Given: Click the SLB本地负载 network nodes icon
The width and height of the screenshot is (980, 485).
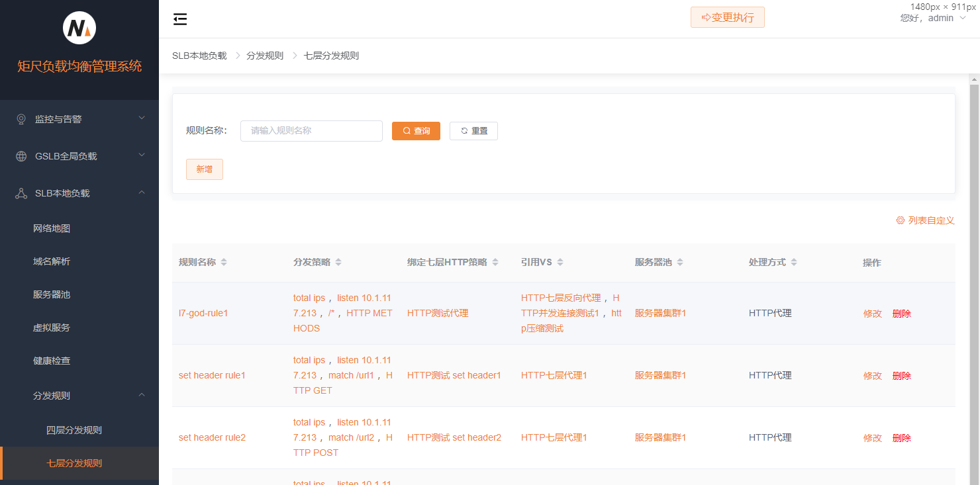Looking at the screenshot, I should (x=21, y=193).
